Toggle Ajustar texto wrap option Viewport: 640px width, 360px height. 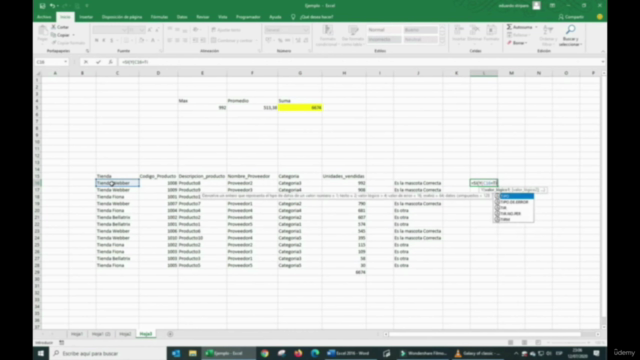226,30
